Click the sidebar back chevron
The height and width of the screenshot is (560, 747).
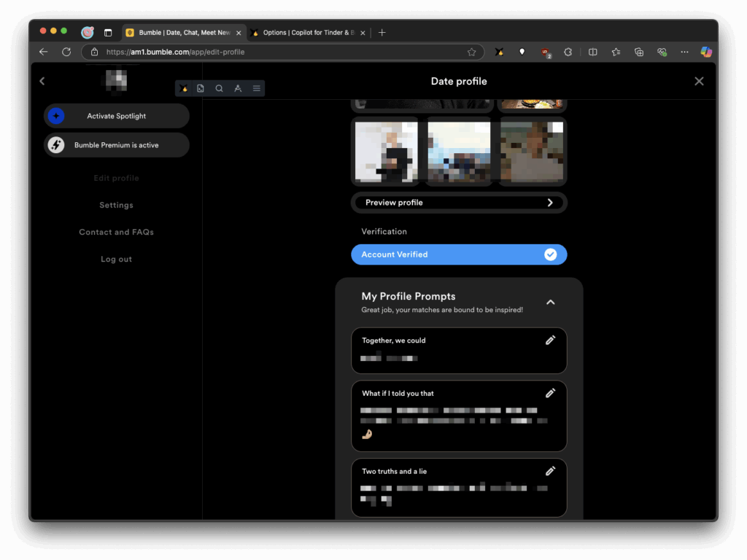coord(42,81)
